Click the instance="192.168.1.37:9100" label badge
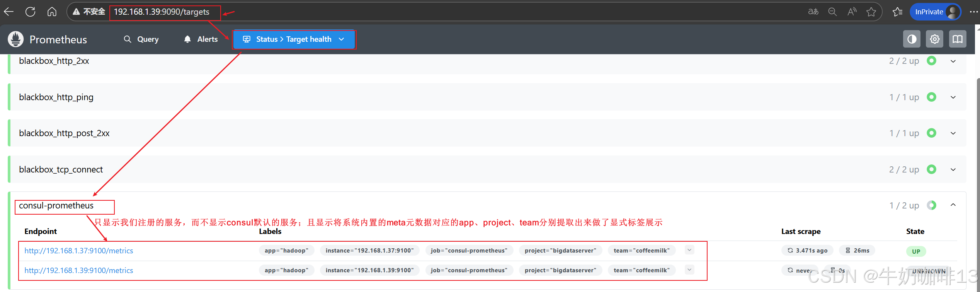This screenshot has width=980, height=292. tap(370, 251)
